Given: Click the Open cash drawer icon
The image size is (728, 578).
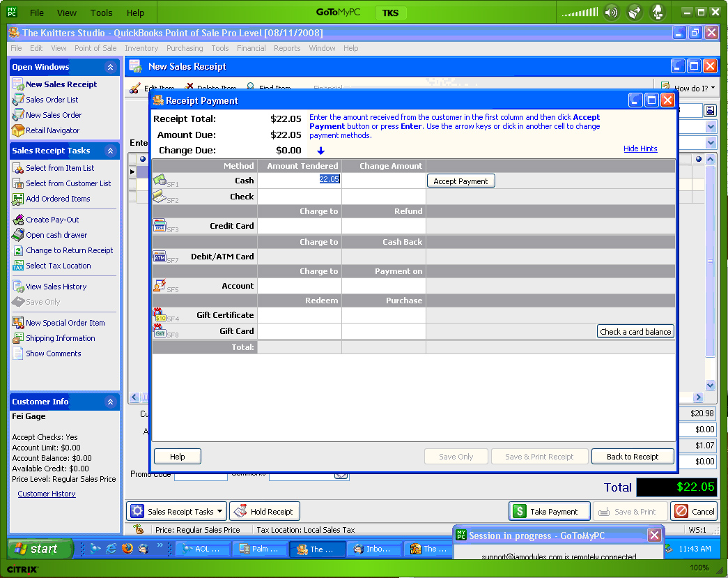Looking at the screenshot, I should click(x=18, y=235).
